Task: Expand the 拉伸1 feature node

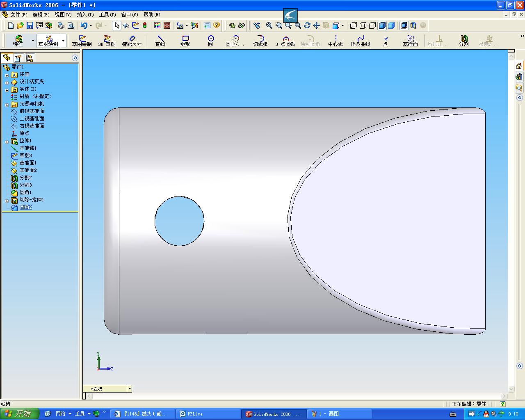Action: [7, 142]
